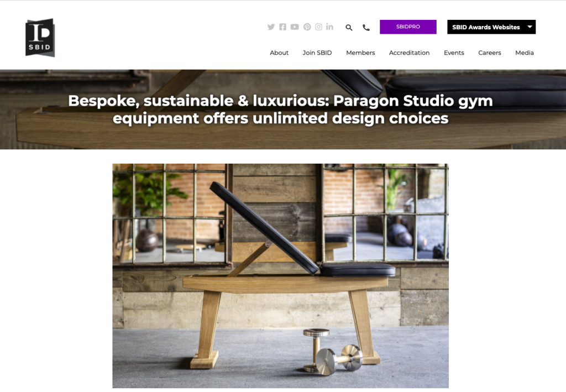This screenshot has height=392, width=566.
Task: Open the YouTube channel icon
Action: (295, 27)
